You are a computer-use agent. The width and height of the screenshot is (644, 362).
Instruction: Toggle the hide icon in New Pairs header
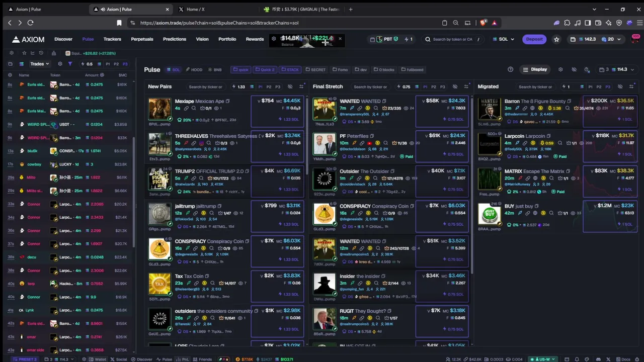(x=290, y=87)
